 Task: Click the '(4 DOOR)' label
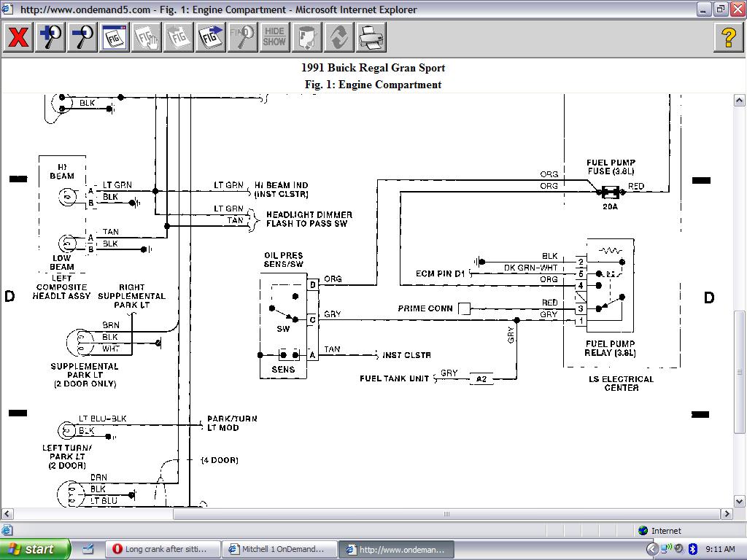(220, 460)
